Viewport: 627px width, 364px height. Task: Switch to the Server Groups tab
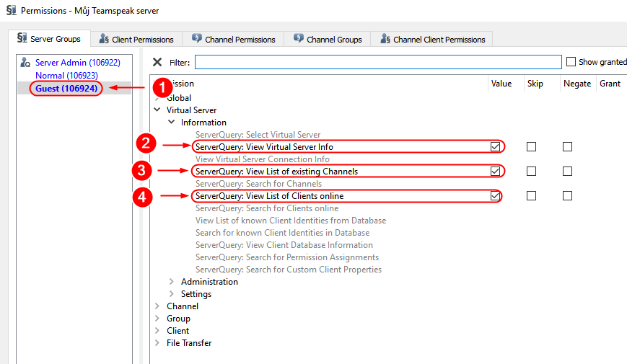click(49, 39)
